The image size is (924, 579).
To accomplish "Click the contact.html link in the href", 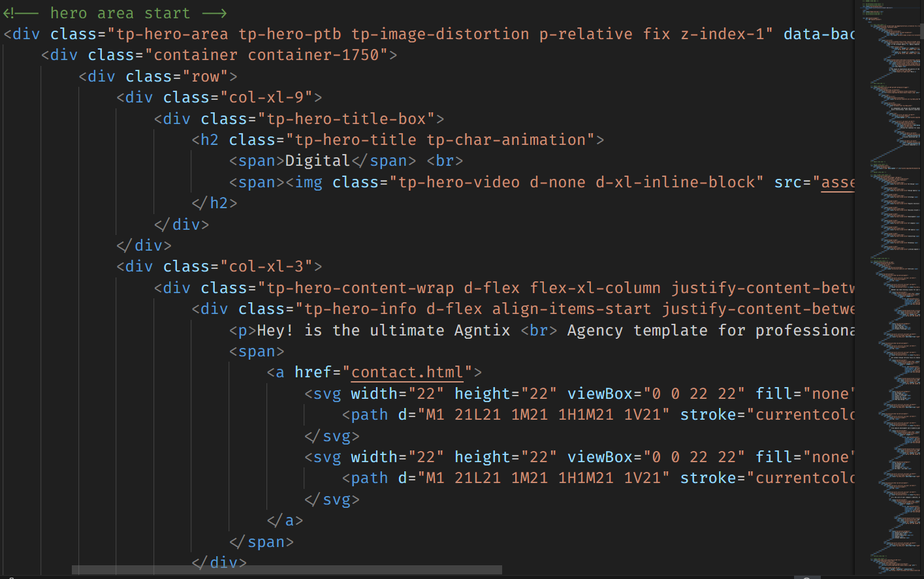I will 407,372.
